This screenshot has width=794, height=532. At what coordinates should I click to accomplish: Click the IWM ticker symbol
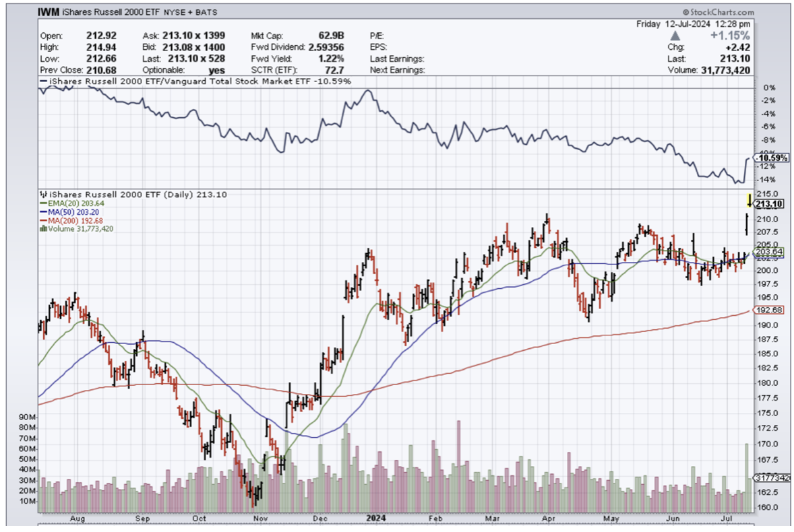(x=49, y=12)
